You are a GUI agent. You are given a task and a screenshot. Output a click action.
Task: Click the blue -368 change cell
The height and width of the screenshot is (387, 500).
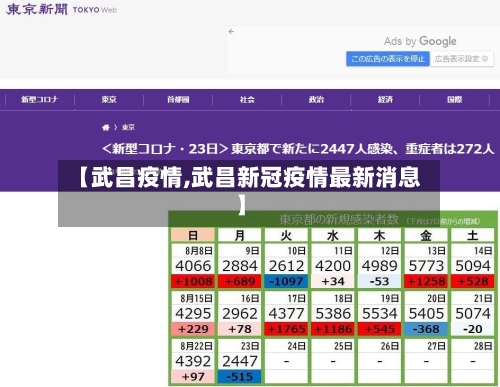426,329
